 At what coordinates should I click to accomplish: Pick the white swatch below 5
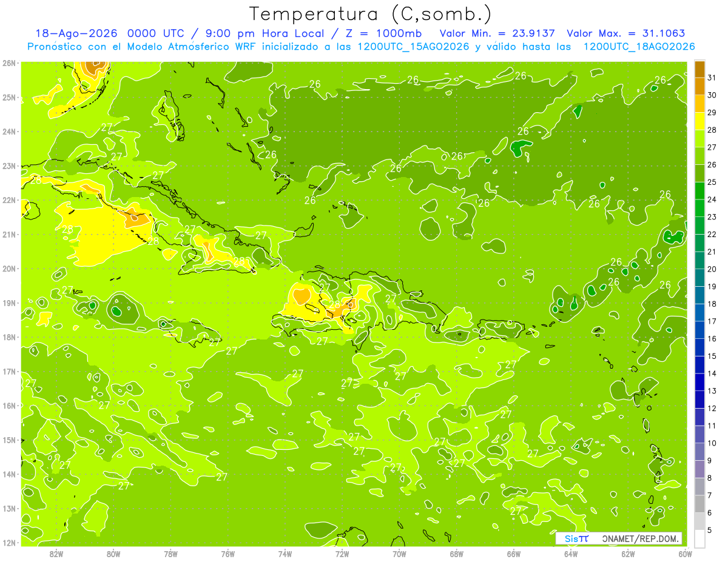[699, 538]
